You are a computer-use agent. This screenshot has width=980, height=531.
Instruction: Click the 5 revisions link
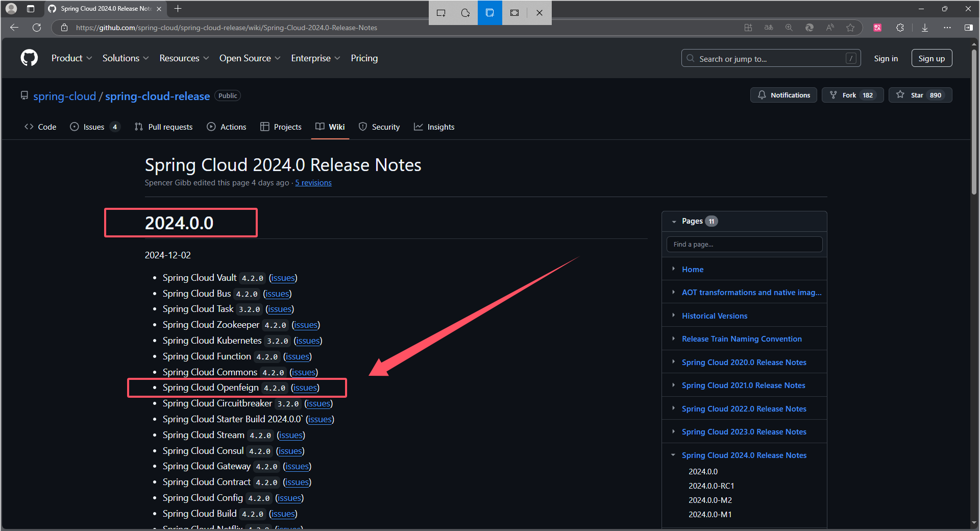[x=313, y=182]
